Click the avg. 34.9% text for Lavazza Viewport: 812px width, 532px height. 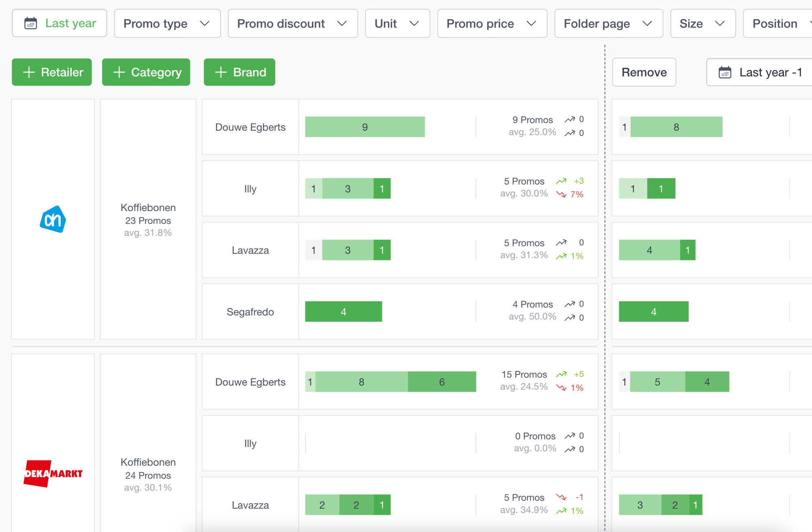click(x=524, y=510)
